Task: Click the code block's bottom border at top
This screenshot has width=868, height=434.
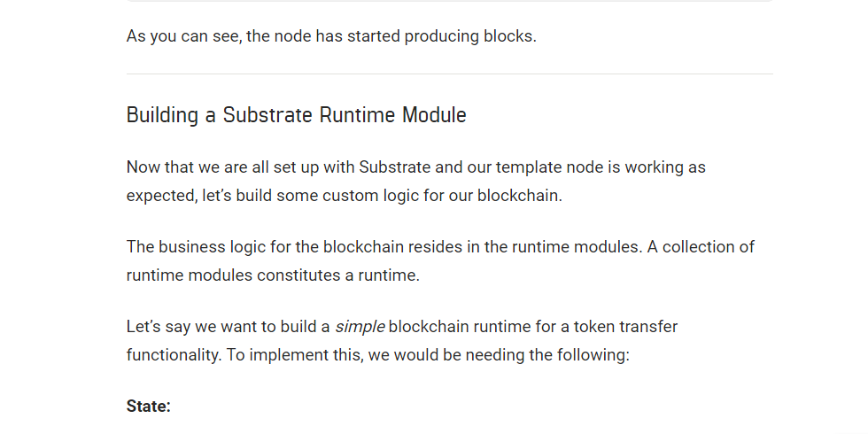Action: pyautogui.click(x=449, y=1)
